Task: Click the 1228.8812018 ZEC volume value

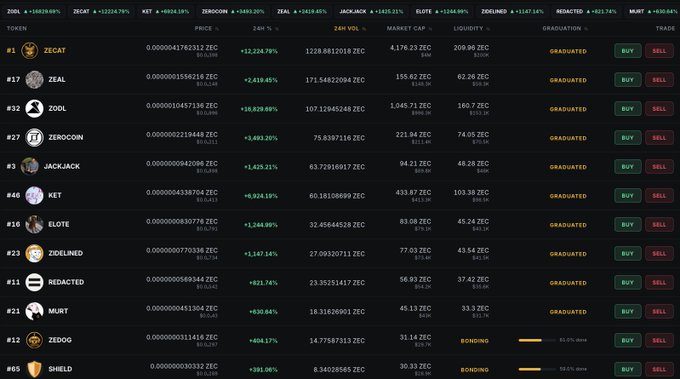Action: (x=335, y=51)
